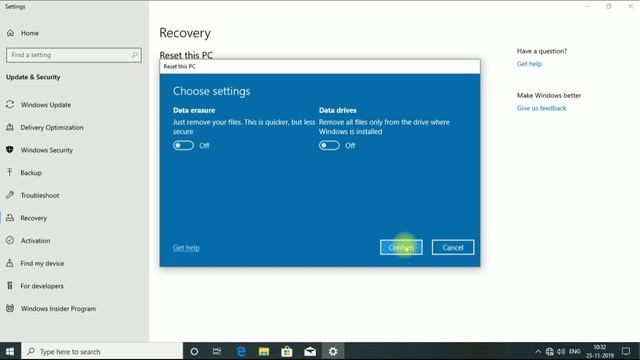Screen dimensions: 640x360
Task: Click the Choose settings heading
Action: coord(211,91)
